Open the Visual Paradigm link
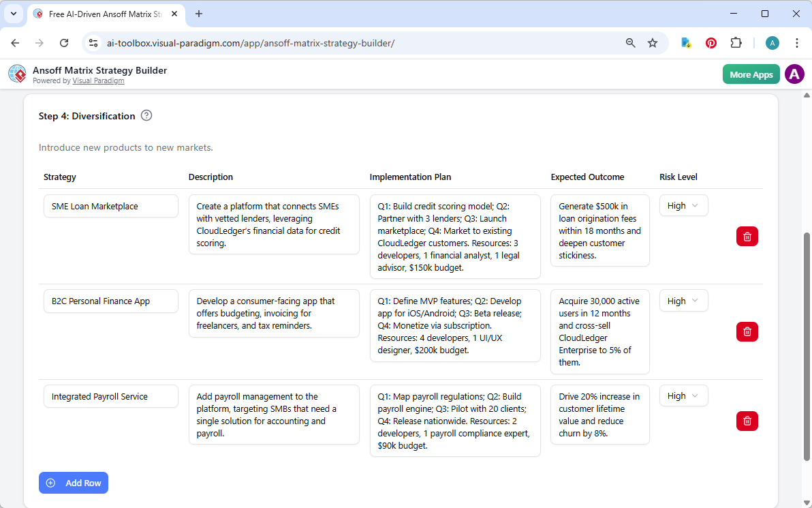 tap(98, 80)
